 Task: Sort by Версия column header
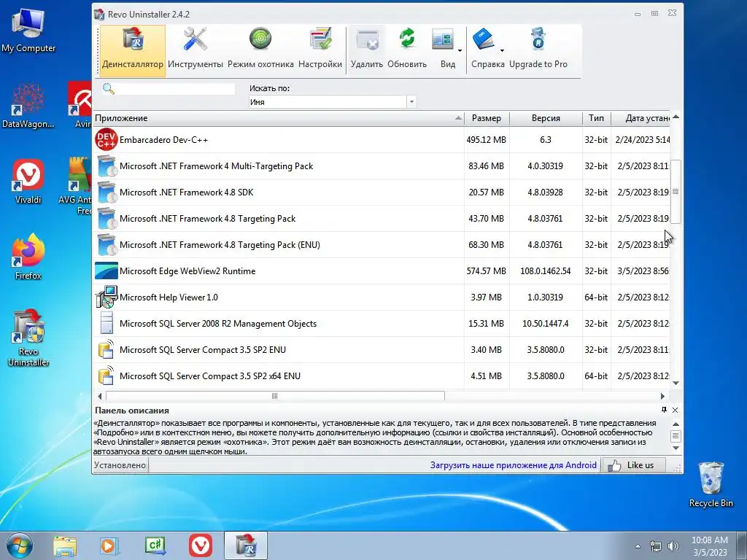pos(546,118)
